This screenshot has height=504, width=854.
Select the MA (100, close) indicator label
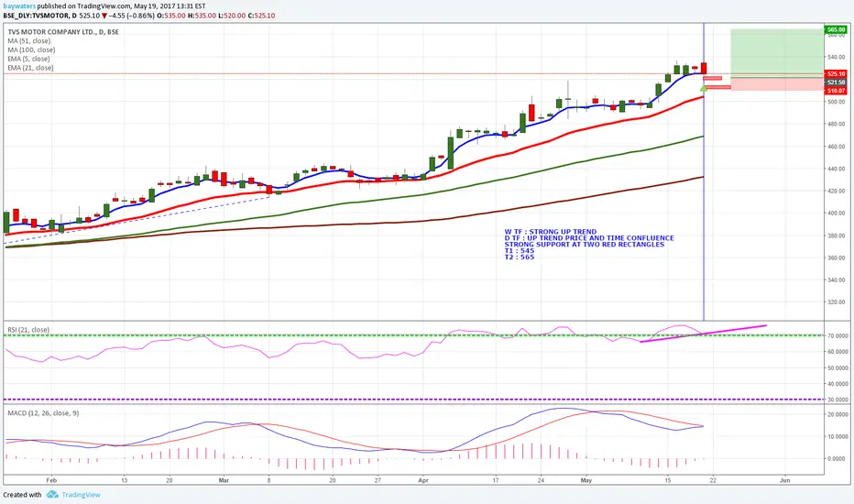coord(31,49)
